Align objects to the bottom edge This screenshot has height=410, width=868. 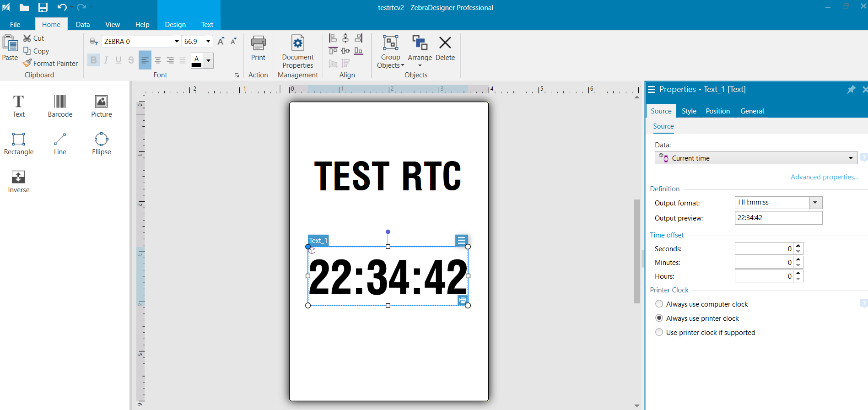point(358,51)
